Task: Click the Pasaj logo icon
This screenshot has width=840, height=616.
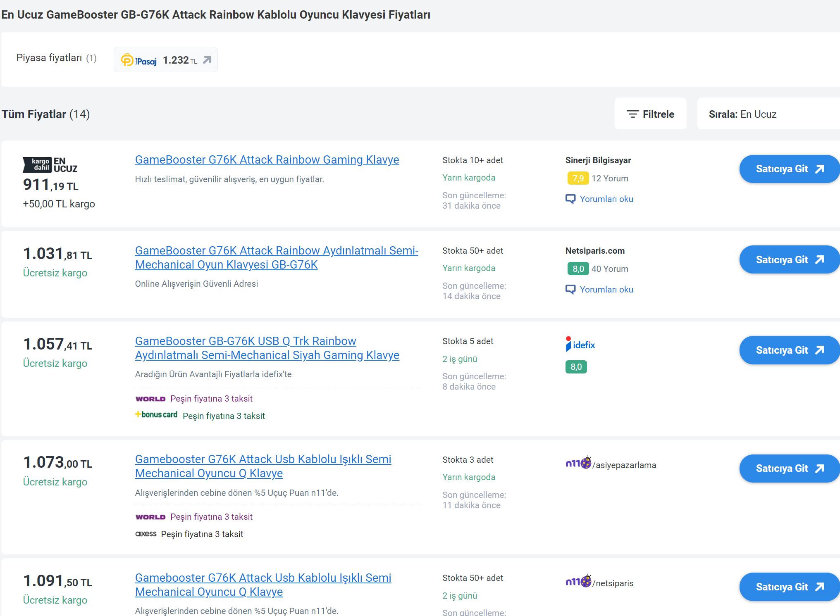Action: pos(138,60)
